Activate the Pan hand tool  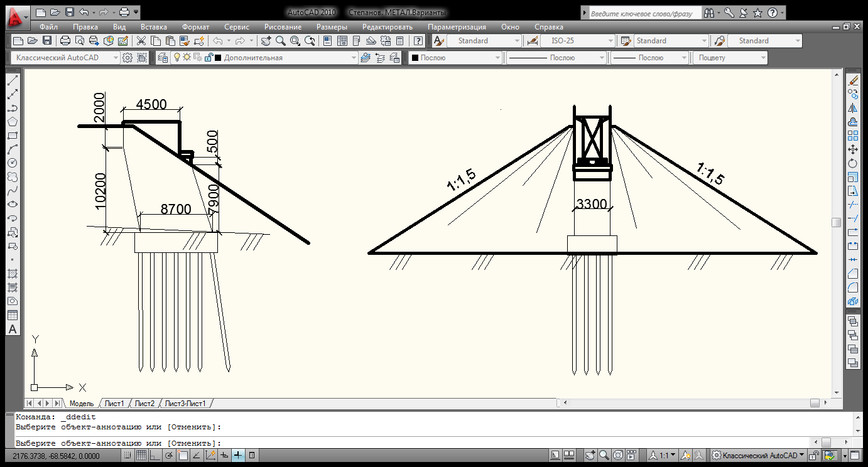tap(266, 41)
